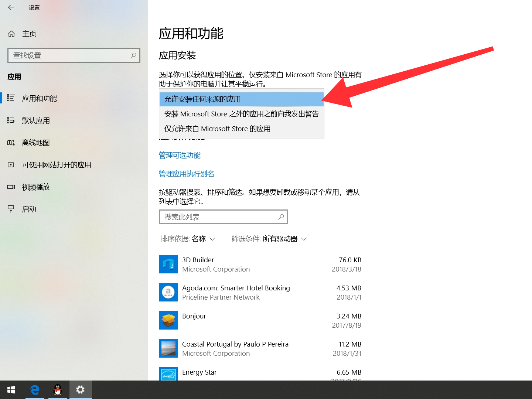Open QQ penguin in the taskbar
This screenshot has height=399, width=532.
tap(58, 390)
